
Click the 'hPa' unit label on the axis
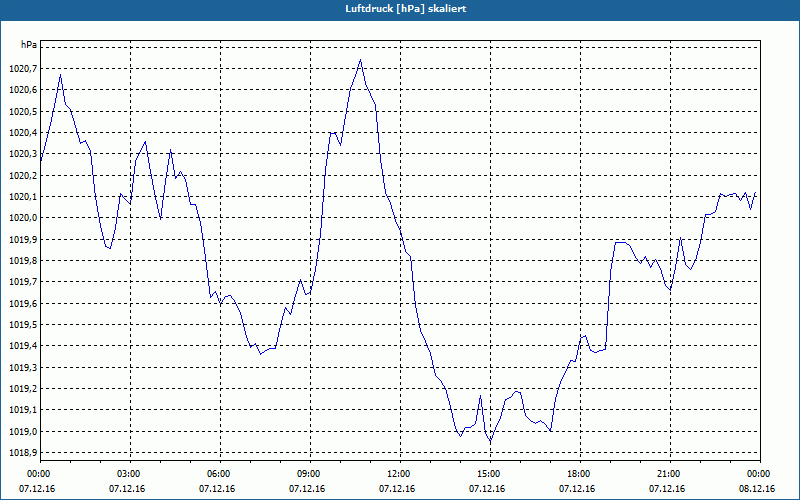(x=29, y=44)
